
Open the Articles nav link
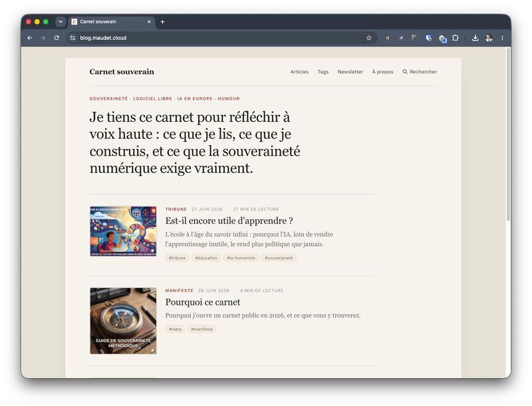pyautogui.click(x=299, y=72)
